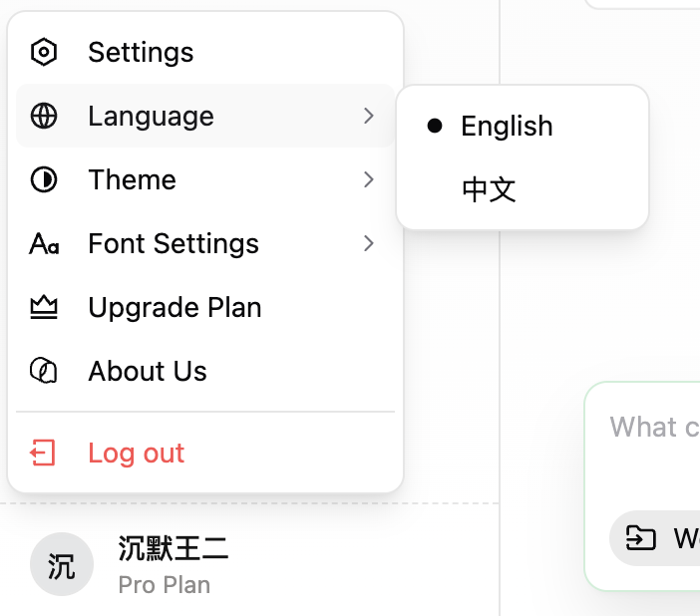Click the username 沉默王二
Screen dimensions: 700x616
(x=174, y=548)
